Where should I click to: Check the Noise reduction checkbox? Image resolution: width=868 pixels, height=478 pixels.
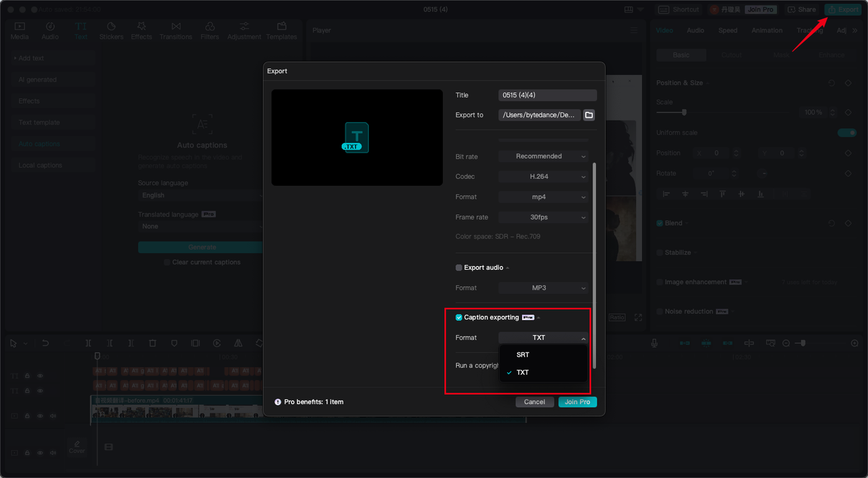pos(660,312)
